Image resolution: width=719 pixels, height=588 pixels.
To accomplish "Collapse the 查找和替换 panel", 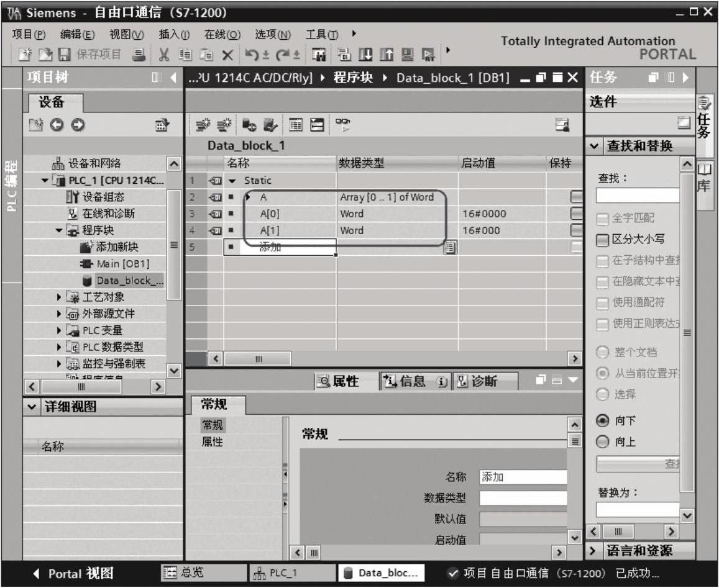I will click(x=594, y=146).
